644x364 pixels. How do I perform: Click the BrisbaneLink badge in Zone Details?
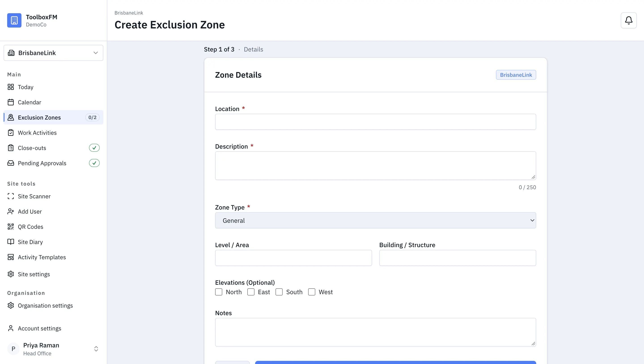(516, 75)
